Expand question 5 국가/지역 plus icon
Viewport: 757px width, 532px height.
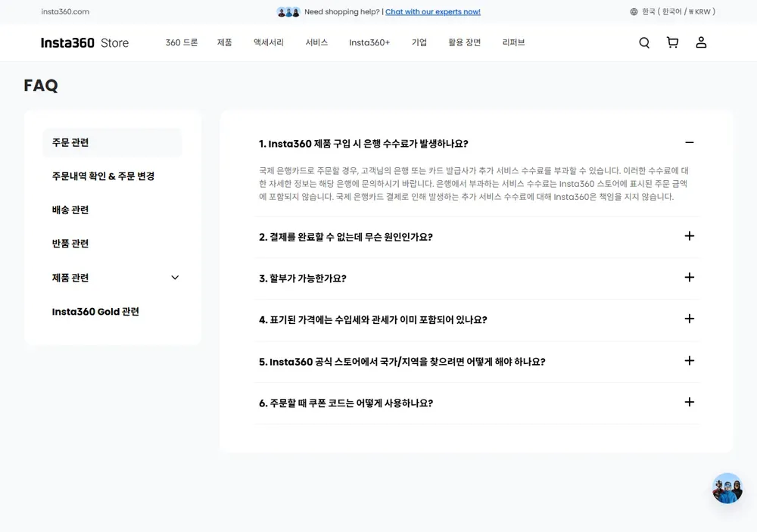[x=690, y=361]
